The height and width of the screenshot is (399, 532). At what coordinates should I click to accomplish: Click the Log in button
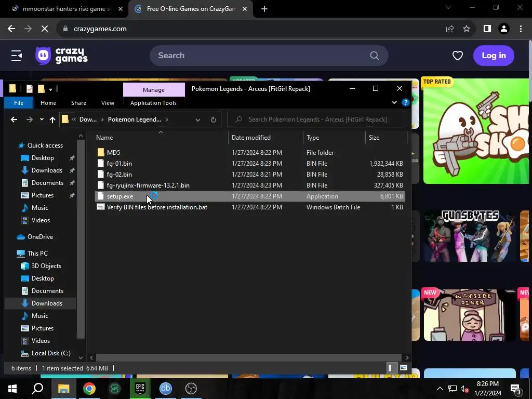[x=494, y=56]
